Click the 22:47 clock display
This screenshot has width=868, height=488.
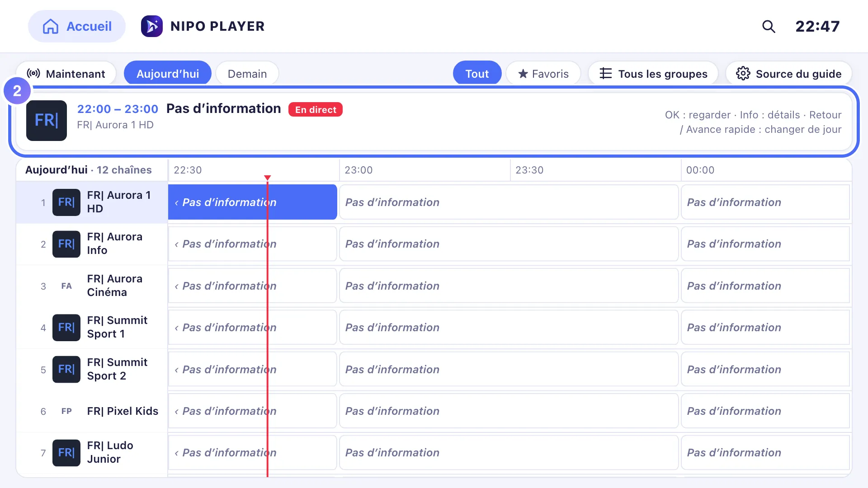817,26
